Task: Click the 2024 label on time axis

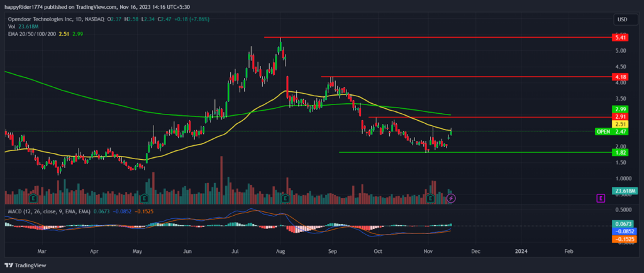Action: coord(521,250)
